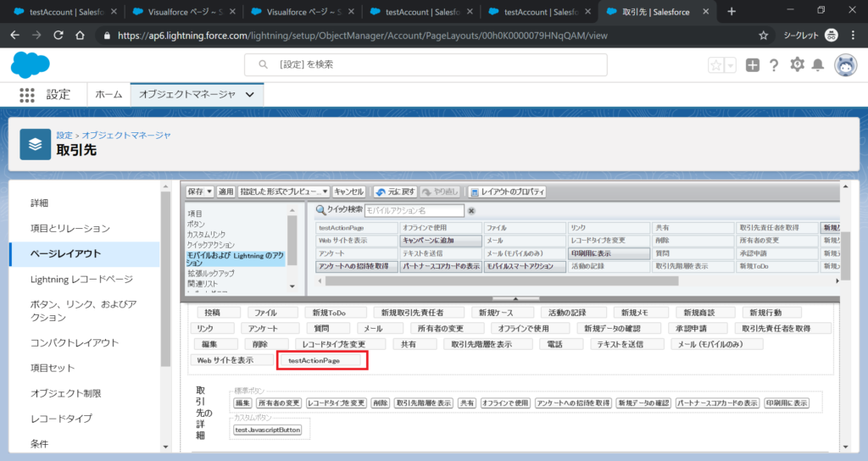Image resolution: width=868 pixels, height=461 pixels.
Task: Expand the Save button dropdown arrow
Action: pos(209,192)
